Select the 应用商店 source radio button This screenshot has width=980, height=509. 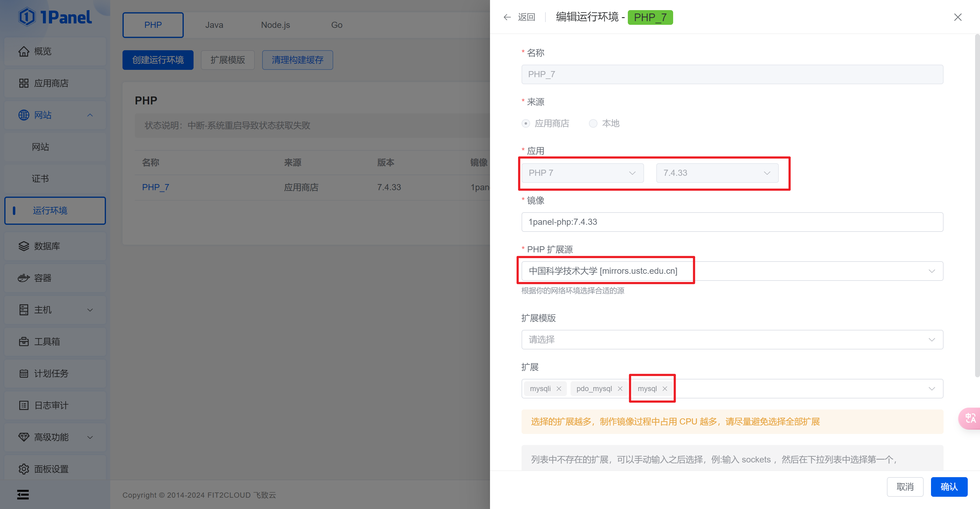[x=526, y=123]
